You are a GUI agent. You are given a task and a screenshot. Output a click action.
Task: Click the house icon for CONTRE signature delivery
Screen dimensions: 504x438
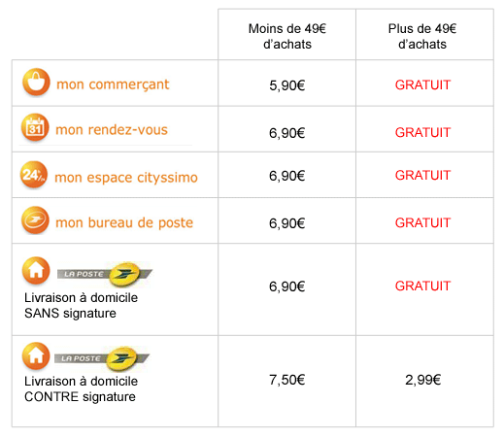(x=36, y=356)
